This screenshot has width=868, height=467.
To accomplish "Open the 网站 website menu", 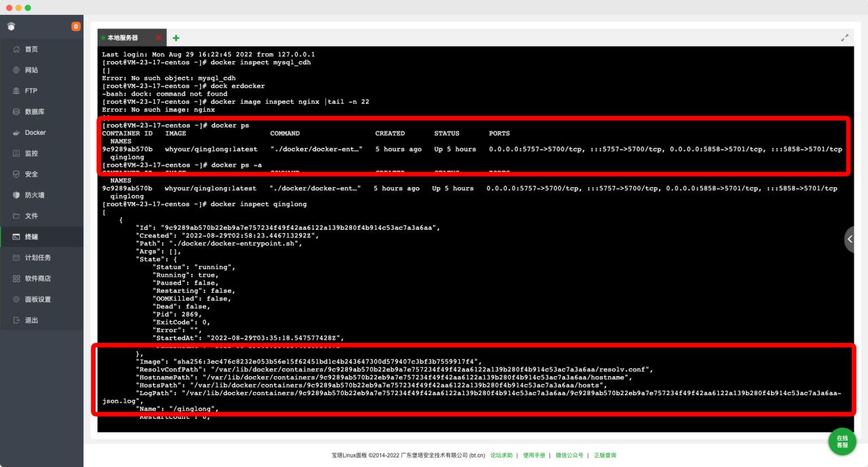I will click(x=41, y=70).
